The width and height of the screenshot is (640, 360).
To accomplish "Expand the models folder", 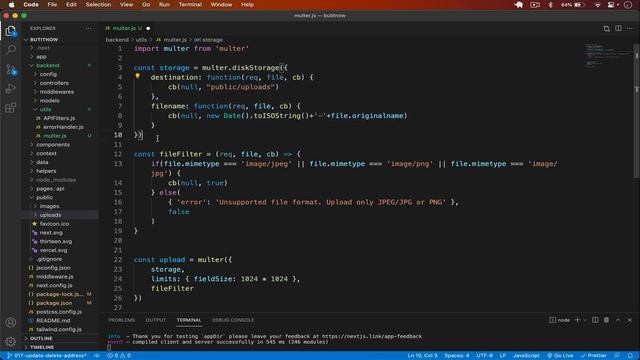I will (x=49, y=100).
